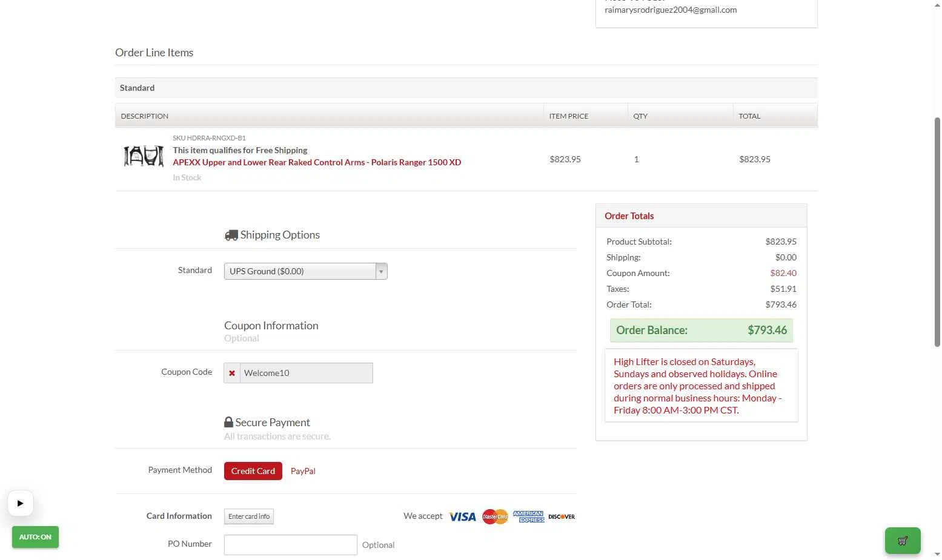Click the SKU HDRRA-RNGXD-B1 text

(209, 138)
